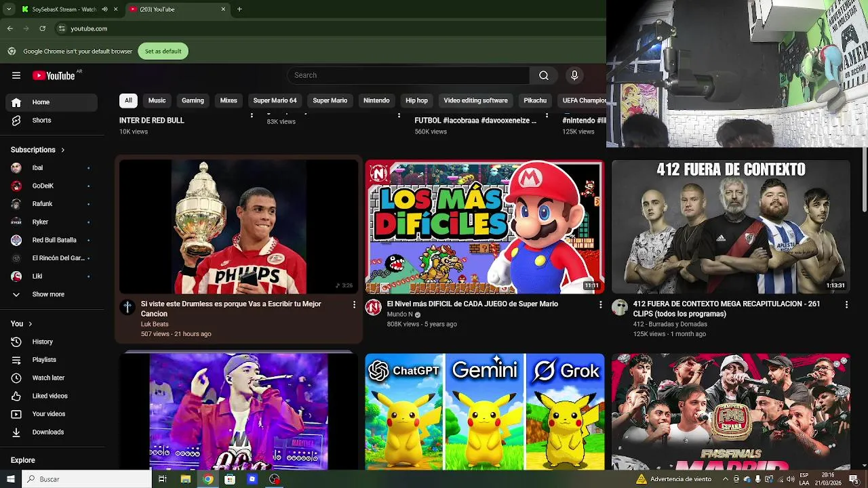Open the ChatGPT Gemini Grok Pikachu thumbnail
Viewport: 868px width, 488px height.
pos(485,411)
